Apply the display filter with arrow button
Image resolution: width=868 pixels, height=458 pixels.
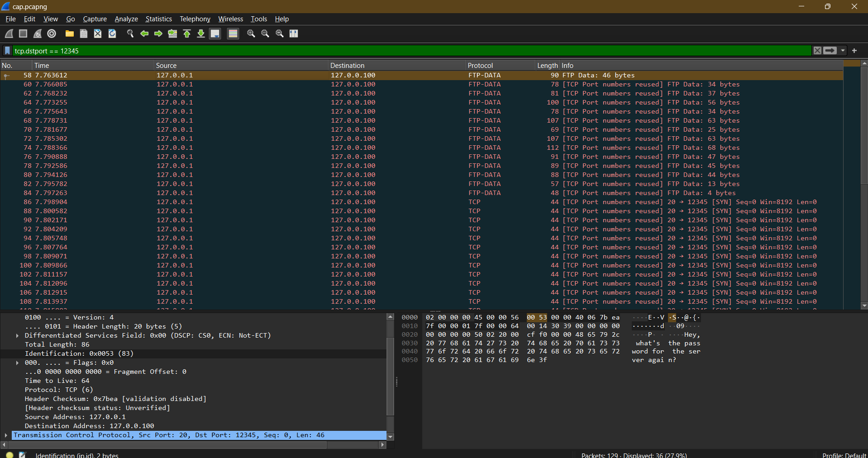coord(830,51)
